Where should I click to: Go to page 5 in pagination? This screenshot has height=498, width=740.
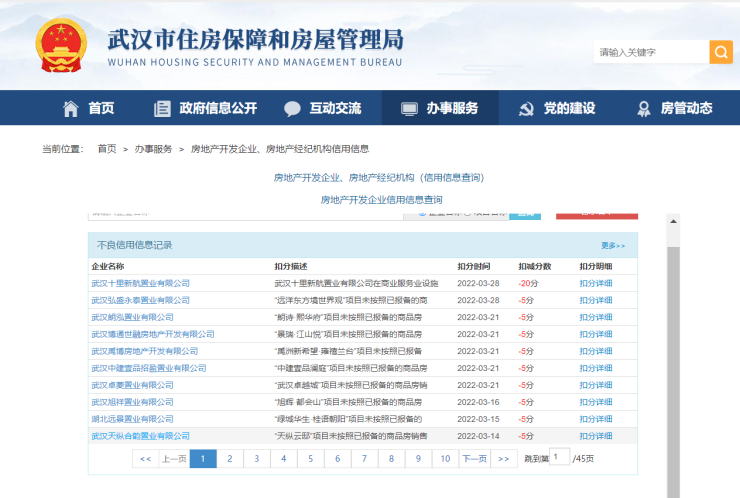311,458
